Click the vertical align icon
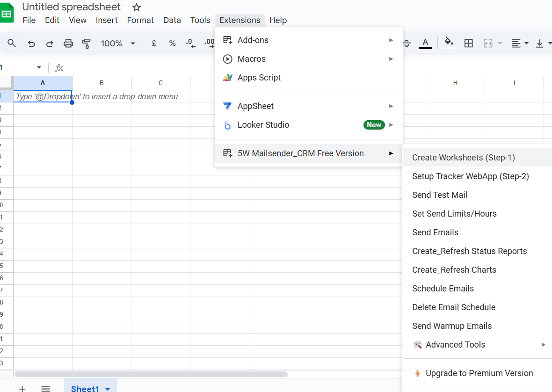552x392 pixels. (x=539, y=44)
